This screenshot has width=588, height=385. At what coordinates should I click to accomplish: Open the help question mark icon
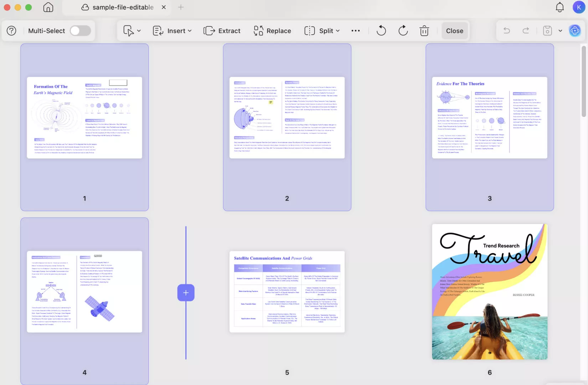click(11, 31)
